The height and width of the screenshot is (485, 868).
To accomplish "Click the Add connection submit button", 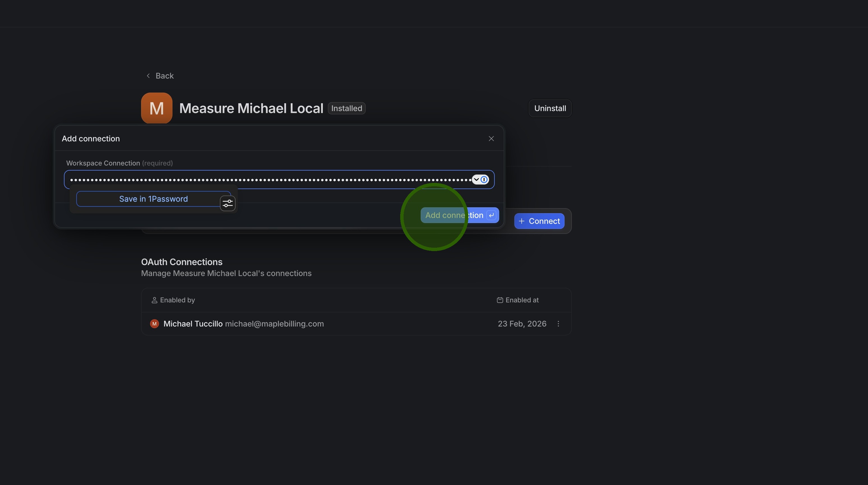I will (x=453, y=215).
